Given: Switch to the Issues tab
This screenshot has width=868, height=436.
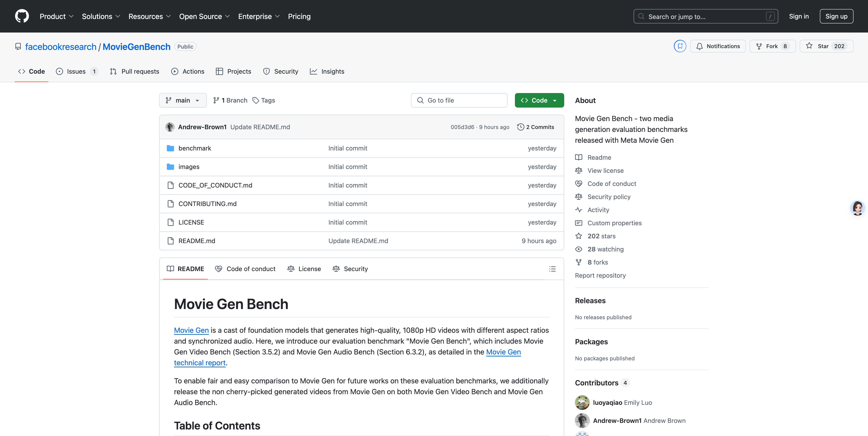Looking at the screenshot, I should [77, 71].
